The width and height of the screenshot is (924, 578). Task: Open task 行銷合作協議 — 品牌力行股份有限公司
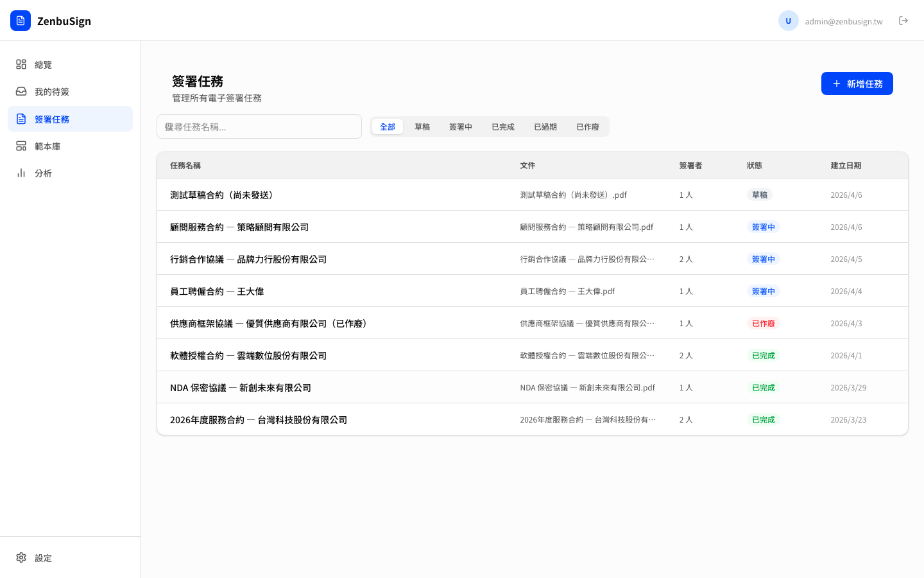point(248,259)
